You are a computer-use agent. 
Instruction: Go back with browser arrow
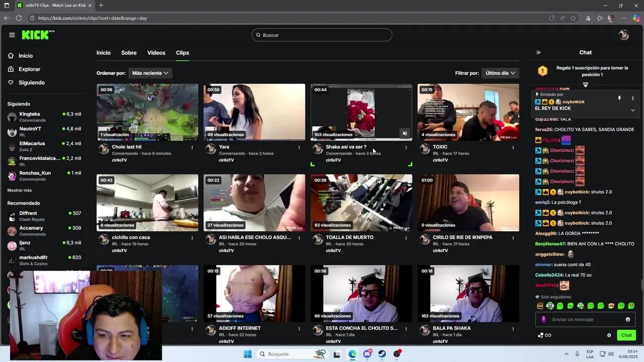pyautogui.click(x=6, y=18)
